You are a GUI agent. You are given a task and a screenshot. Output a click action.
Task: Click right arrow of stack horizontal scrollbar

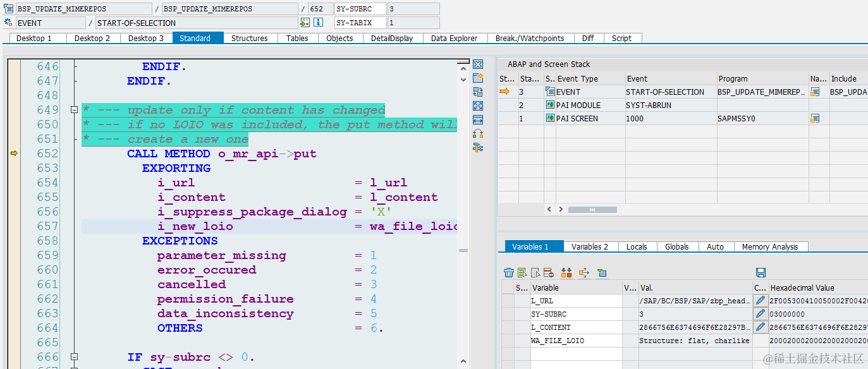[x=561, y=209]
